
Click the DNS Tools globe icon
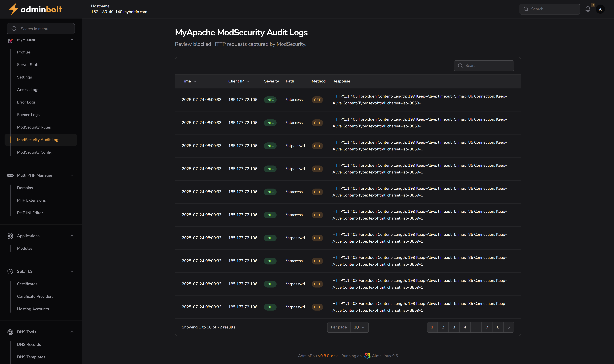[x=10, y=332]
